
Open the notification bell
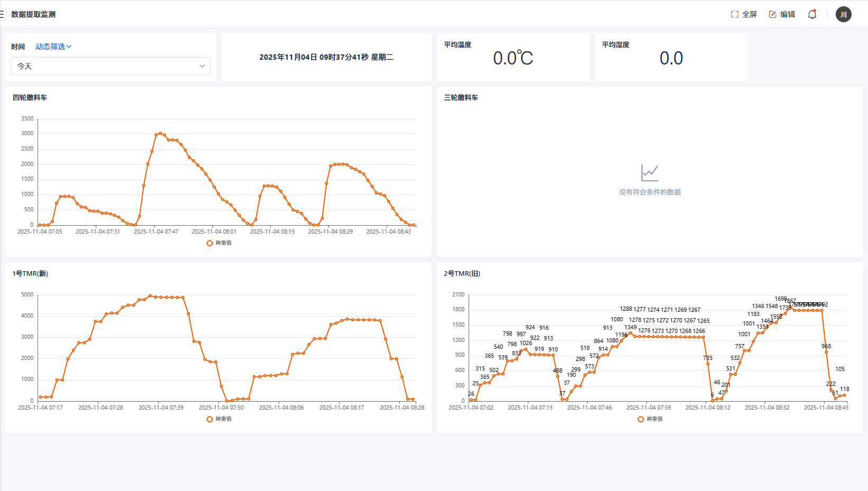(812, 14)
